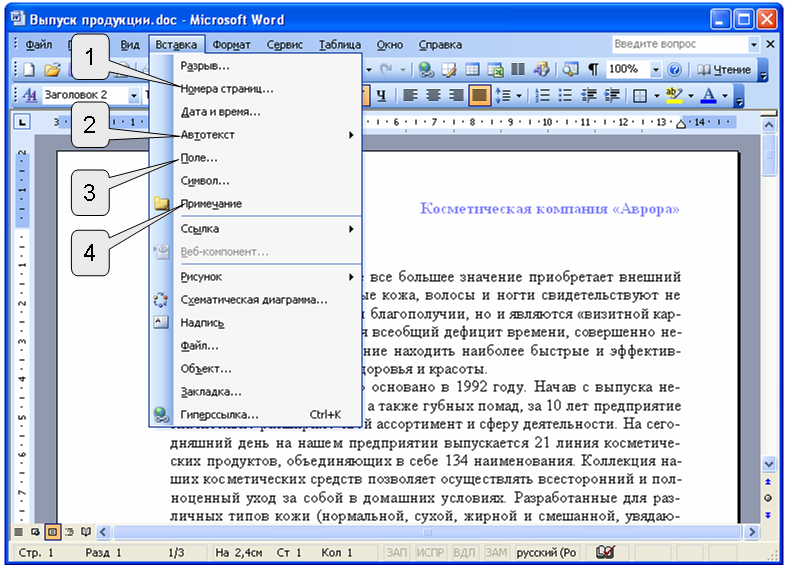Click the Insert Excel Worksheet icon

tap(495, 70)
